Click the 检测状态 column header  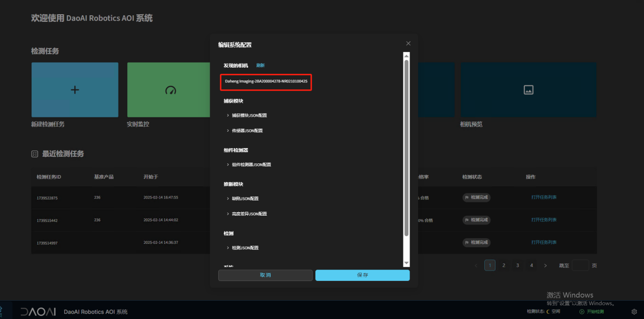472,177
